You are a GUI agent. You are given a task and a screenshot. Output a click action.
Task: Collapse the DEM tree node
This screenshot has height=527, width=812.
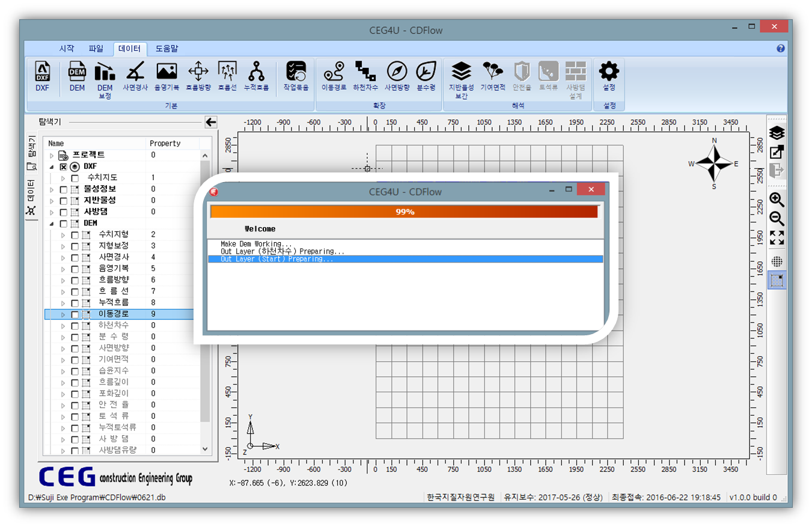point(52,224)
